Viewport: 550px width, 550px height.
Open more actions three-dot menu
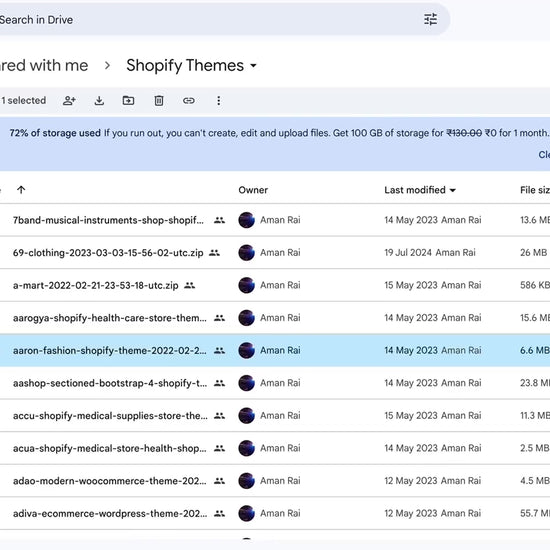point(219,101)
